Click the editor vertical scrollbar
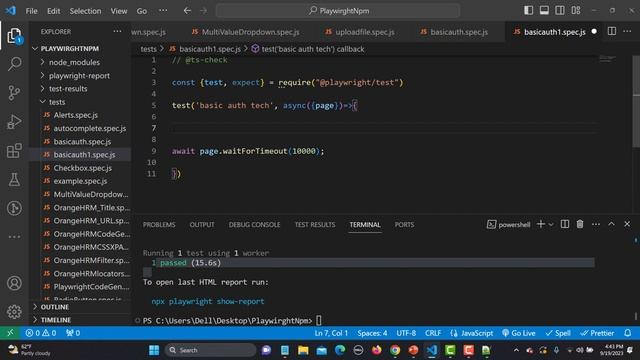This screenshot has height=360, width=640. (x=636, y=101)
